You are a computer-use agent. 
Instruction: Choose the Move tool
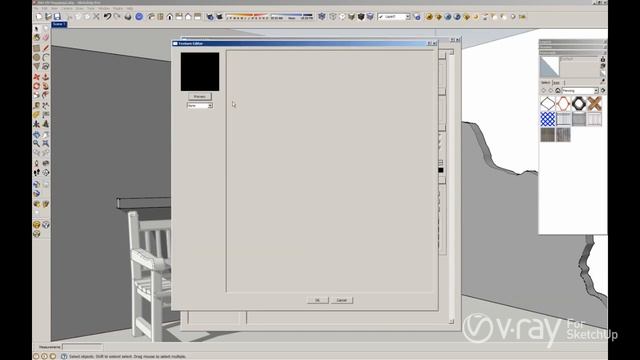click(36, 77)
